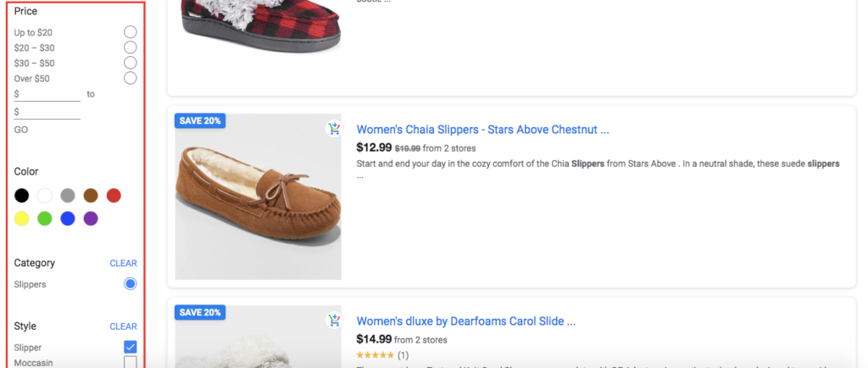Toggle the Slippers category radio button
This screenshot has height=368, width=868.
click(x=130, y=284)
